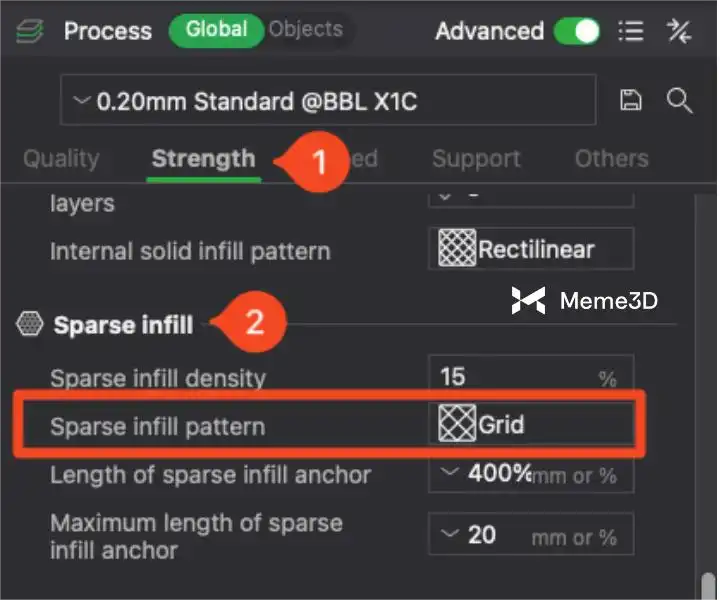This screenshot has height=600, width=720.
Task: Open the Others tab
Action: [611, 159]
